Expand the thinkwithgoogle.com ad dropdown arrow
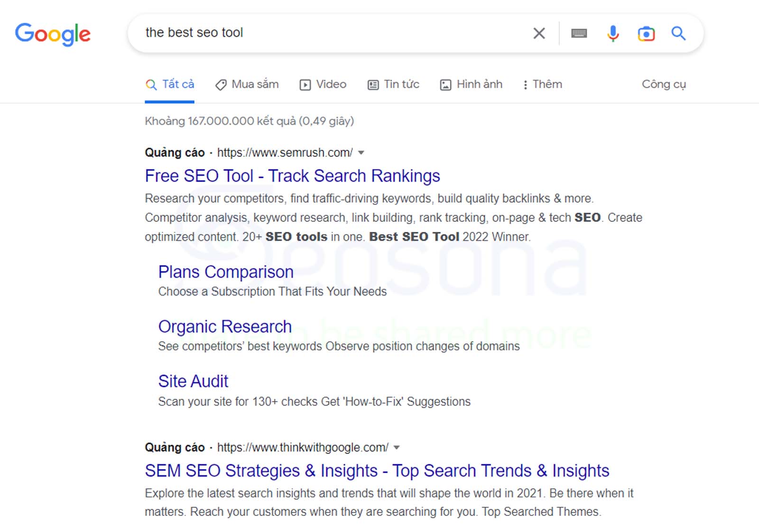Image resolution: width=759 pixels, height=532 pixels. coord(397,448)
